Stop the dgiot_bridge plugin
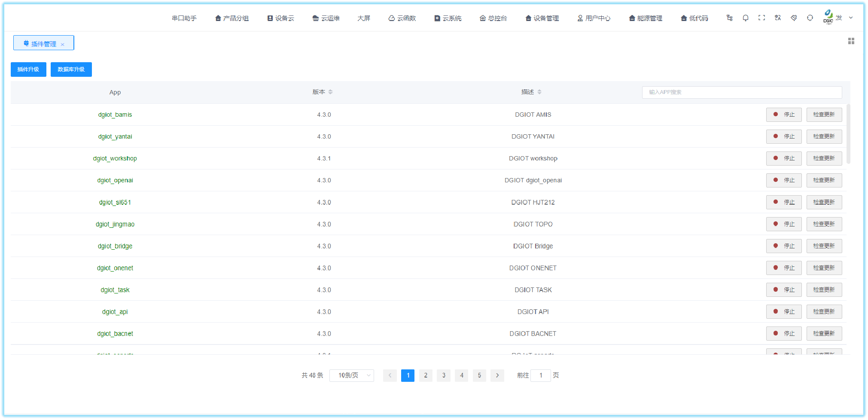The image size is (868, 420). 784,246
